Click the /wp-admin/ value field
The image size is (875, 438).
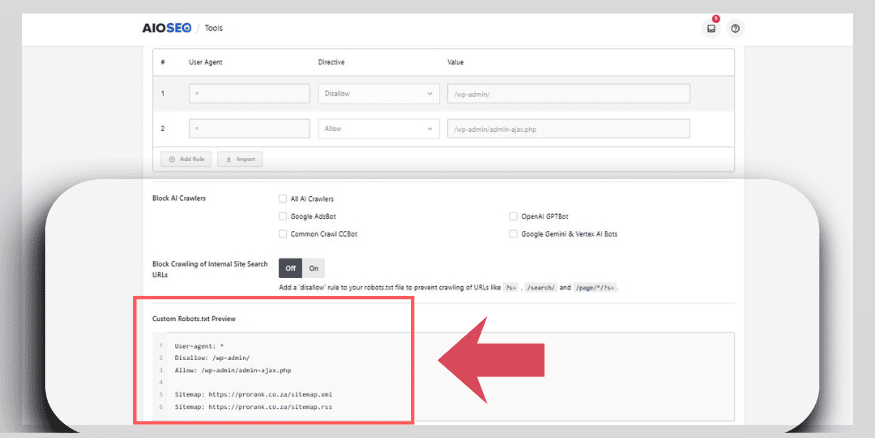tap(568, 93)
